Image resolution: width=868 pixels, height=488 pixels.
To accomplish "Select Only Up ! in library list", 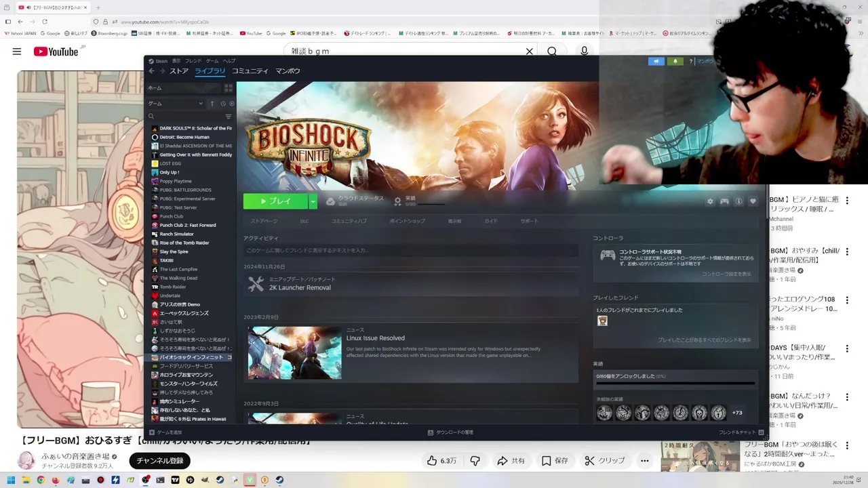I will click(x=170, y=172).
